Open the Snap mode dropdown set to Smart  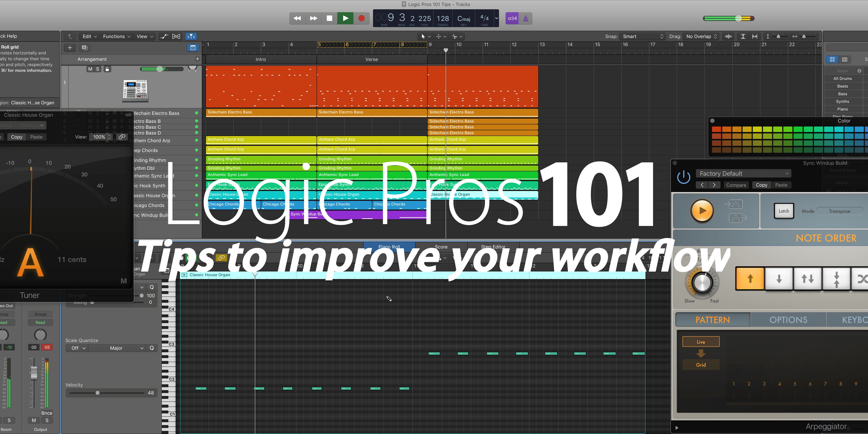pyautogui.click(x=642, y=36)
